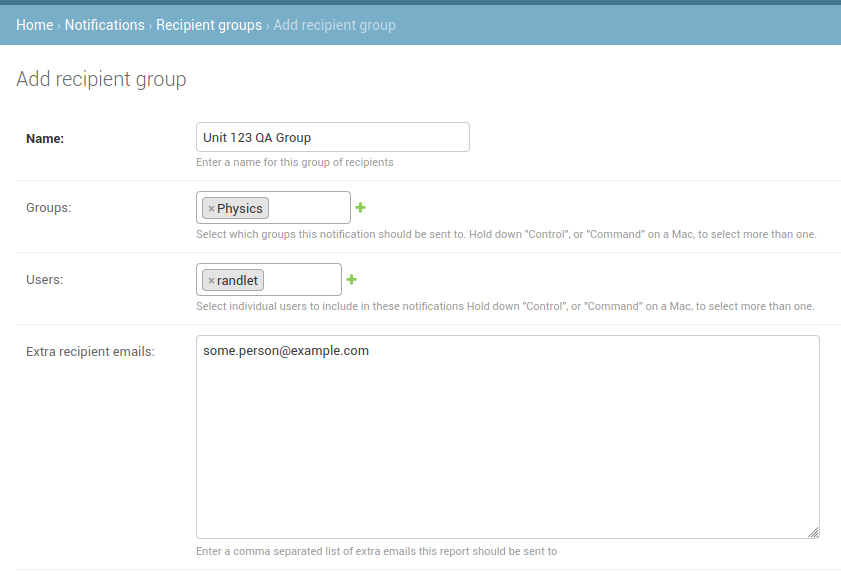Click the green plus icon next to Groups

360,208
